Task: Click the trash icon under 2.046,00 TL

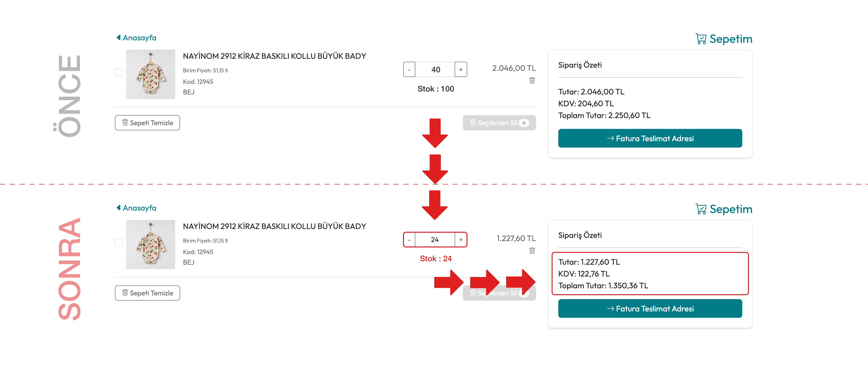Action: click(532, 80)
